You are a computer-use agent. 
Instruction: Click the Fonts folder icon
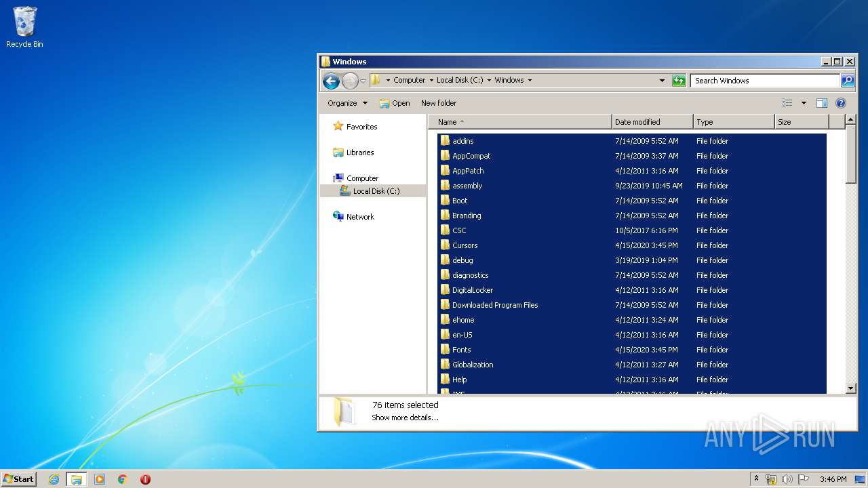(x=445, y=350)
